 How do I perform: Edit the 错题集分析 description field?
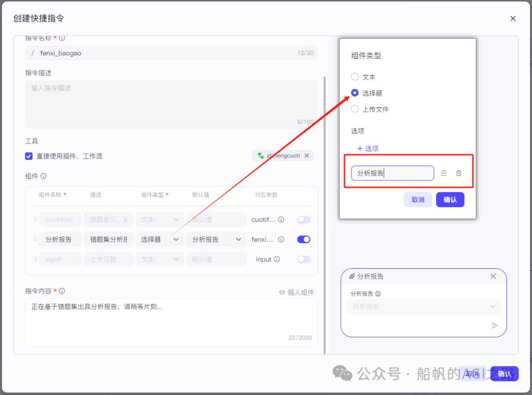108,240
